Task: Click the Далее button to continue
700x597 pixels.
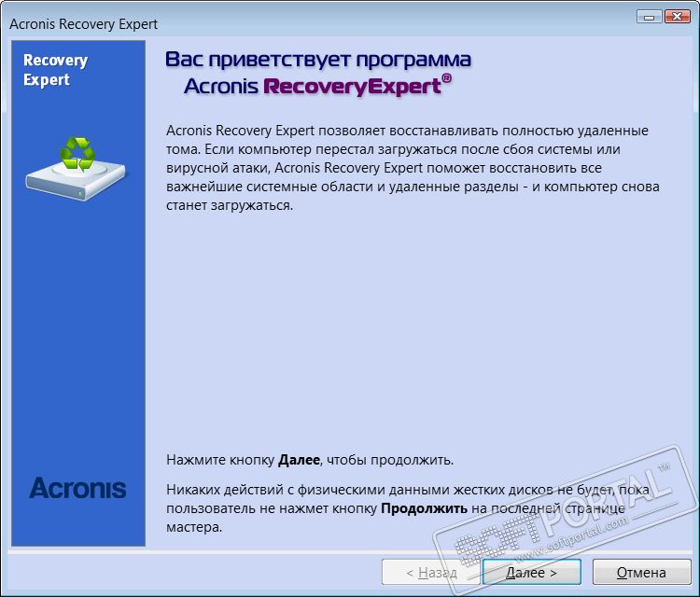Action: click(532, 572)
